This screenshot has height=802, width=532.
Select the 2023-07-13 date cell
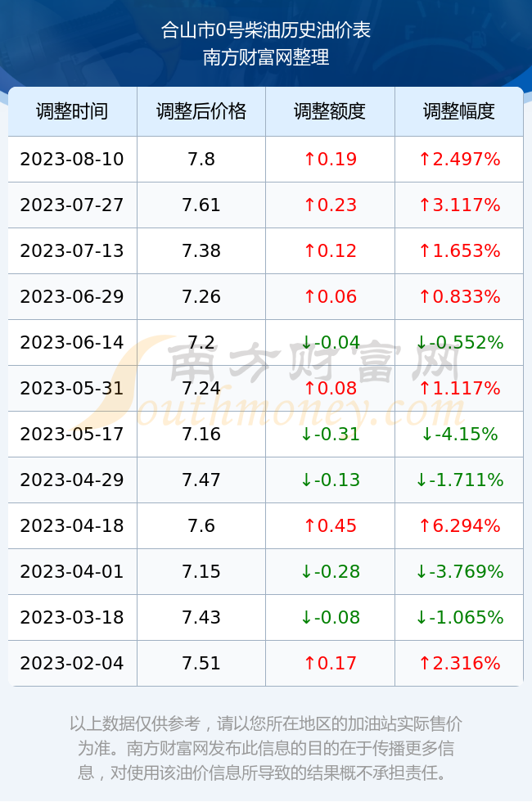72,250
